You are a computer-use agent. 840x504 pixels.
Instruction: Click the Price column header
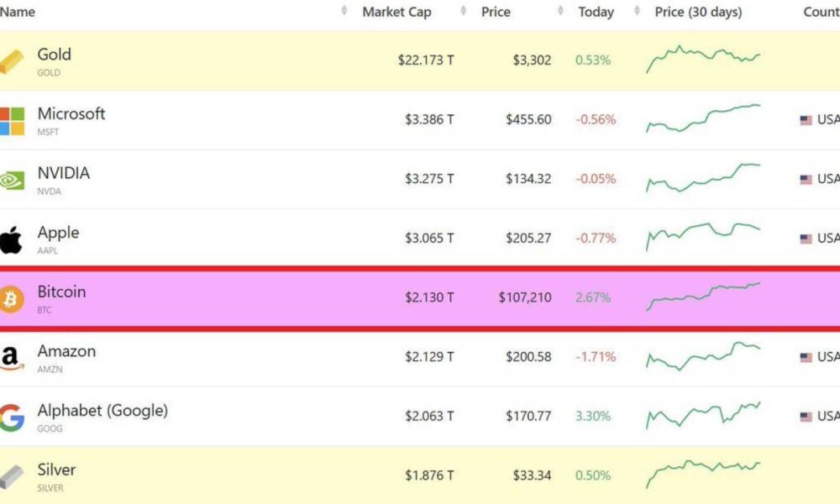point(496,12)
